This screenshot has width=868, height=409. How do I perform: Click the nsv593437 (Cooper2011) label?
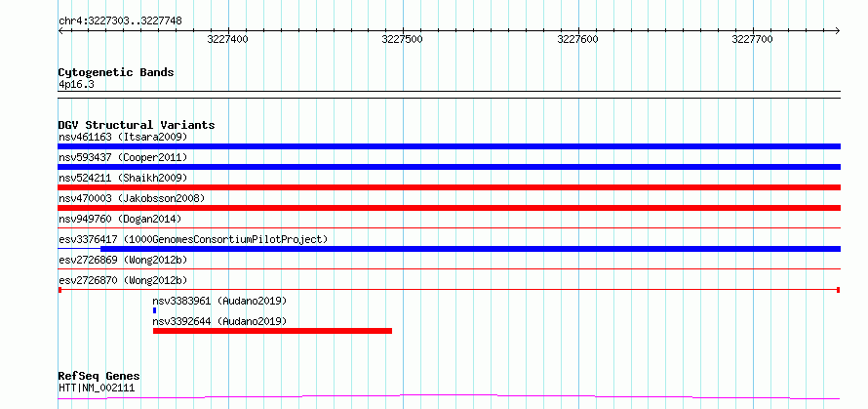pos(123,157)
